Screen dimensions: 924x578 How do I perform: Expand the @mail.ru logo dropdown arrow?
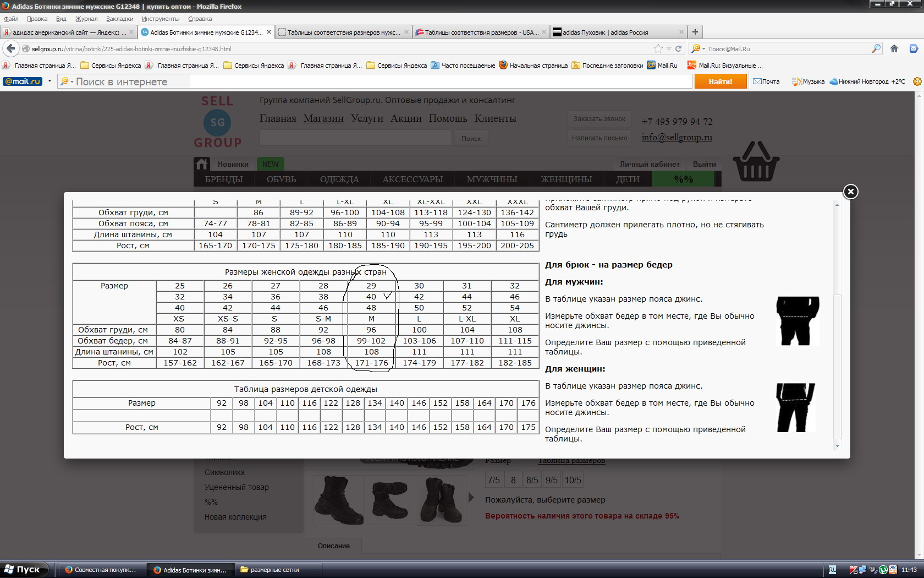pyautogui.click(x=50, y=81)
